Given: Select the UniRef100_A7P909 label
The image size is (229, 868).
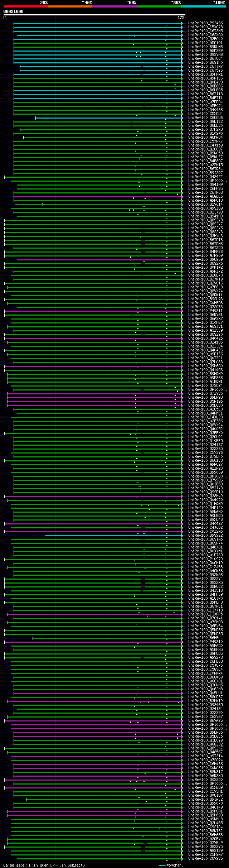Looking at the screenshot, I should (x=205, y=256).
